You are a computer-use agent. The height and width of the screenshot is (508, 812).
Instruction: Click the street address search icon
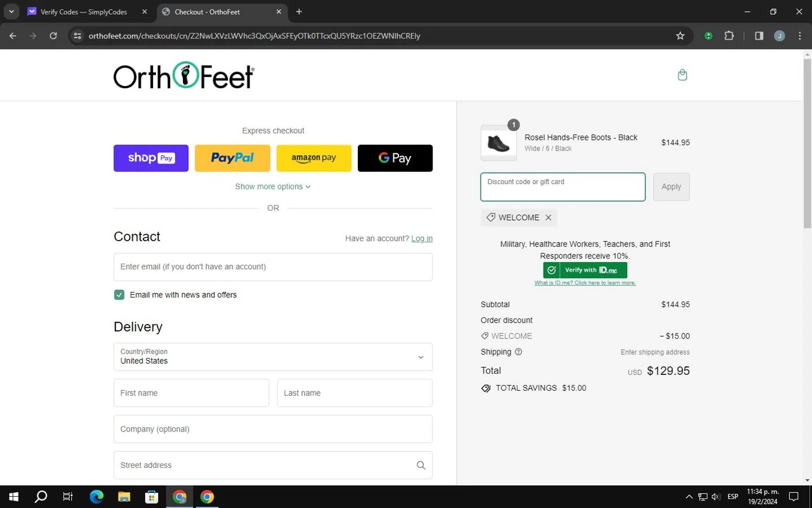(421, 465)
